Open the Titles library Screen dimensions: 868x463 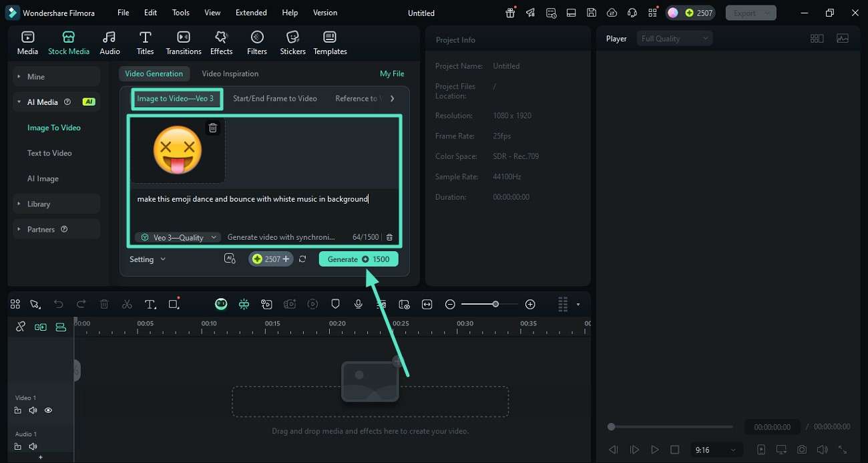point(145,43)
